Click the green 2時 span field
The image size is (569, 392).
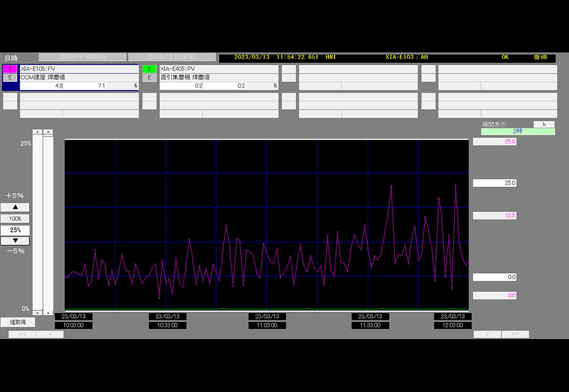click(518, 131)
